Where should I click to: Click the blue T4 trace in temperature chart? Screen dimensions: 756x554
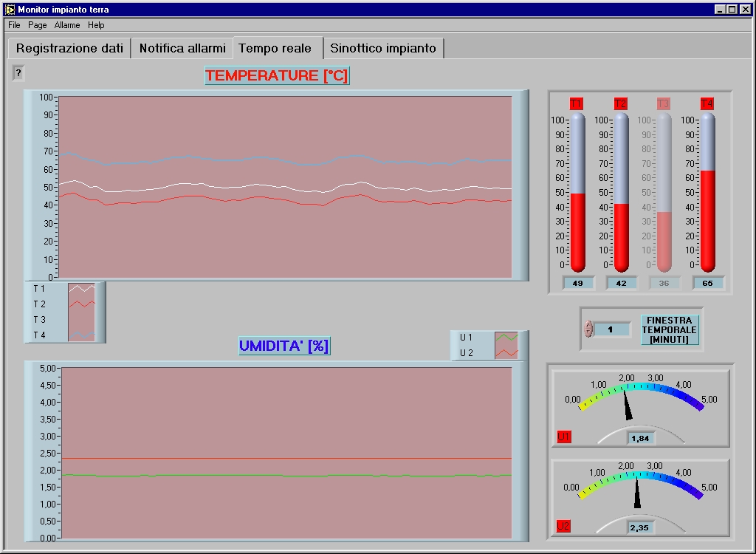coord(284,159)
